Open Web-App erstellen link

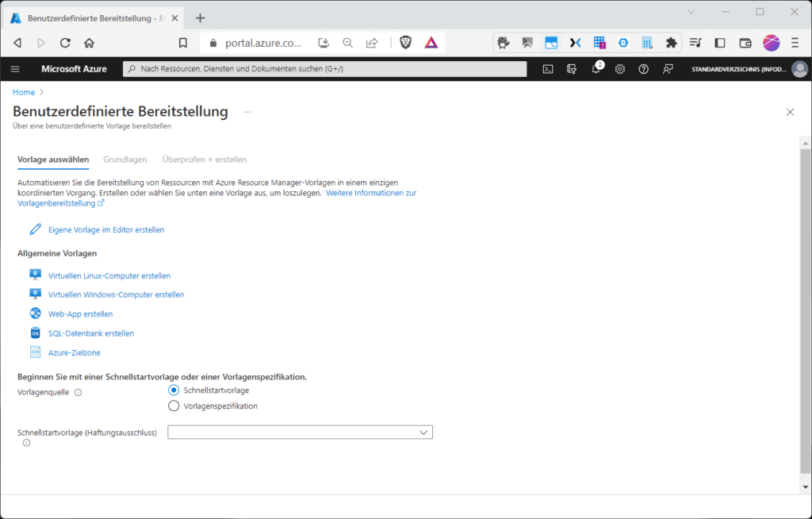point(80,313)
